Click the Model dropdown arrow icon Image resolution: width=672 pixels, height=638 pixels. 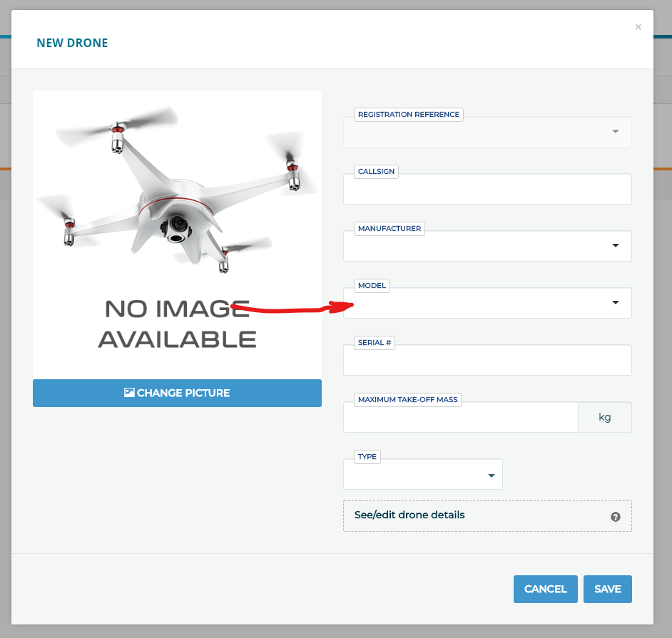[614, 303]
